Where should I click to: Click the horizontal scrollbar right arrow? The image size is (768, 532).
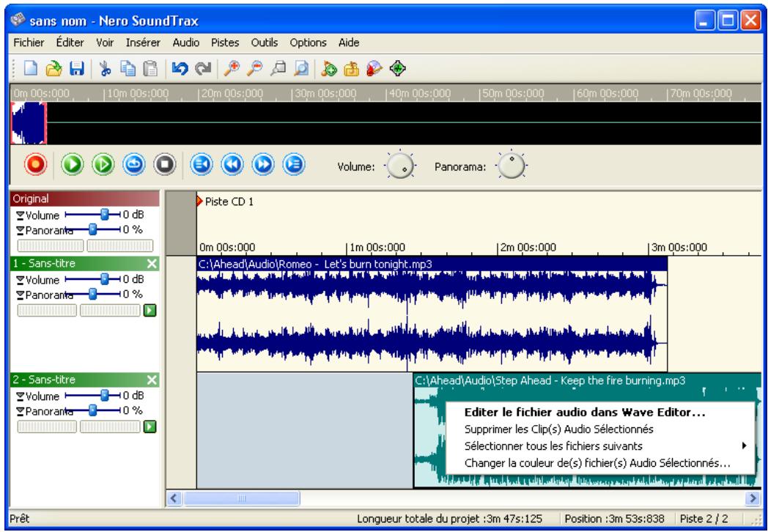tap(753, 499)
